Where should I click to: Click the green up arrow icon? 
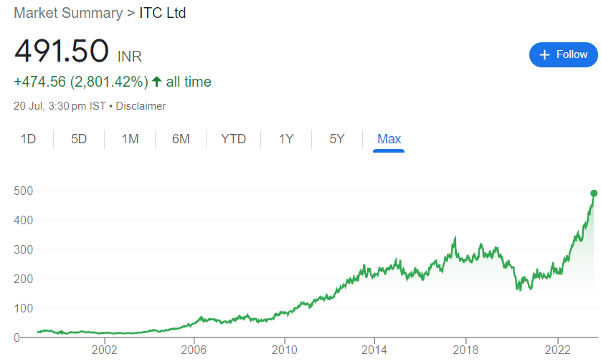[157, 82]
